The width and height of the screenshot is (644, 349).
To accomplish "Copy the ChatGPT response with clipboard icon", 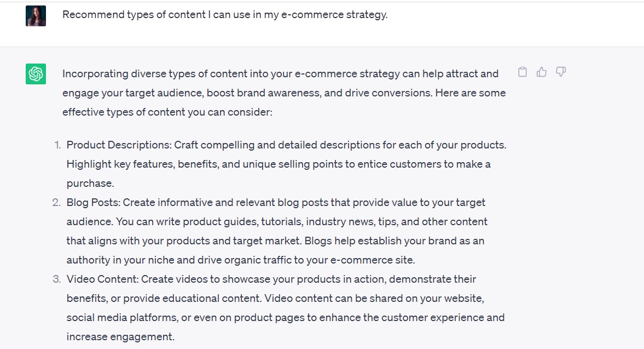I will (x=523, y=72).
